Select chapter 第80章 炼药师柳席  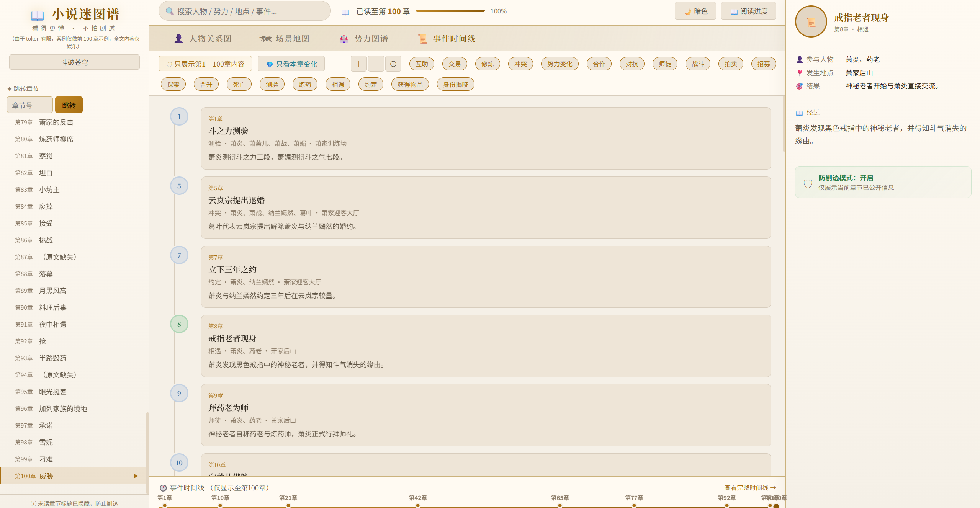74,139
